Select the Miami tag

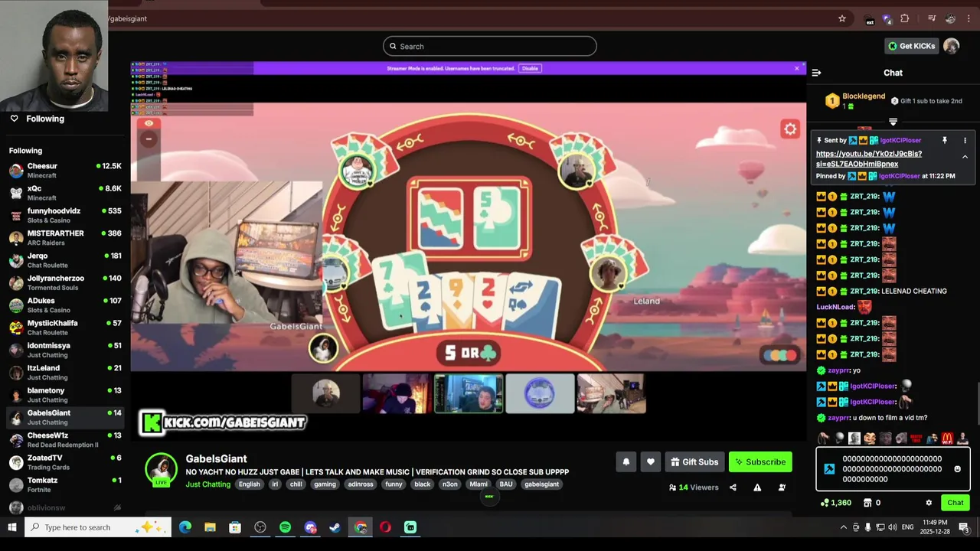[479, 484]
